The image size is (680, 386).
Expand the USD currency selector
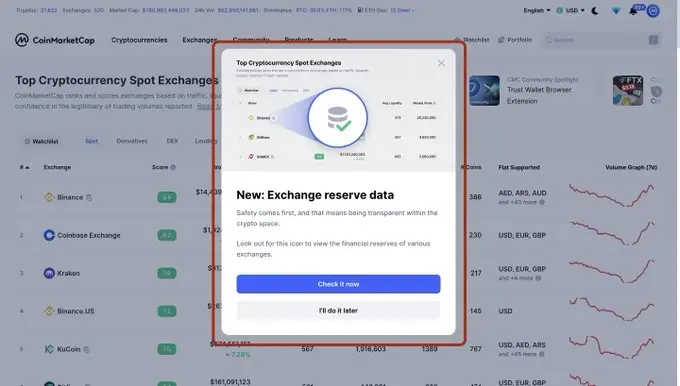point(570,10)
